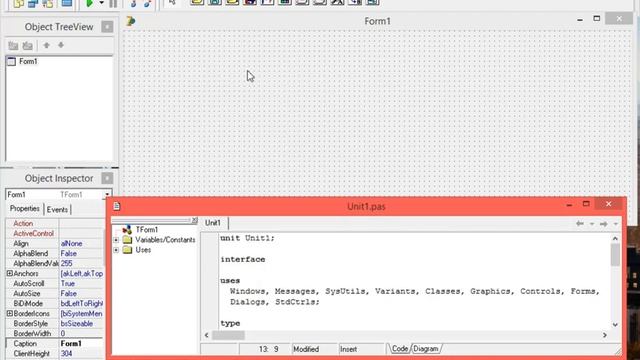Close the Object TreeView panel
Image resolution: width=640 pixels, height=360 pixels.
[107, 27]
